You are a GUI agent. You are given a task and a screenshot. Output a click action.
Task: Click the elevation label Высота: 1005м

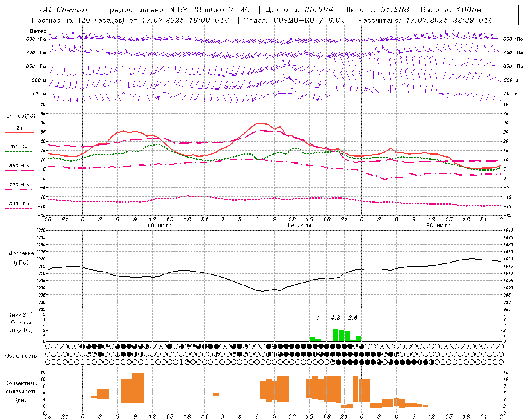point(451,10)
